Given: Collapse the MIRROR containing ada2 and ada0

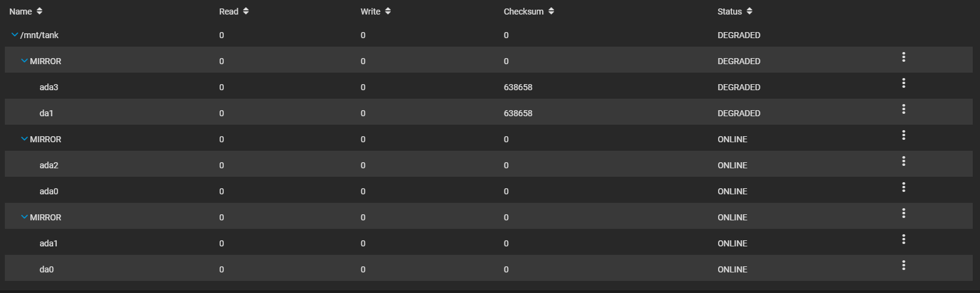Looking at the screenshot, I should pyautogui.click(x=24, y=139).
